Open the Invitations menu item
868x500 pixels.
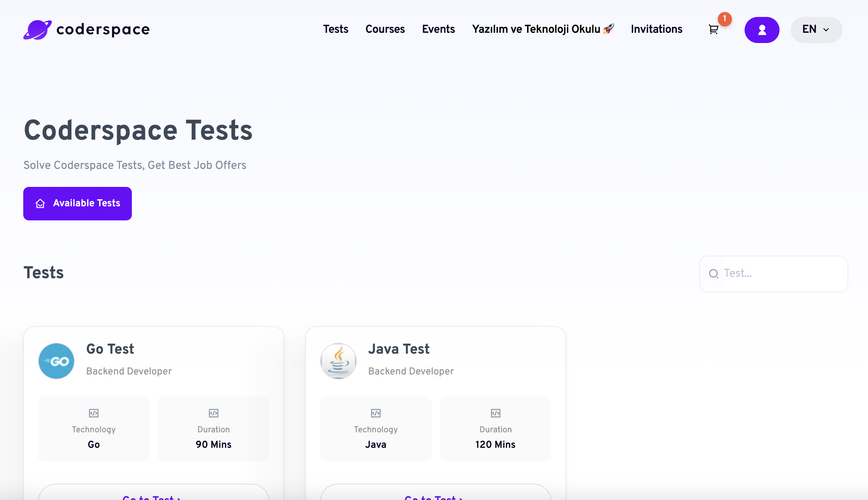[656, 29]
